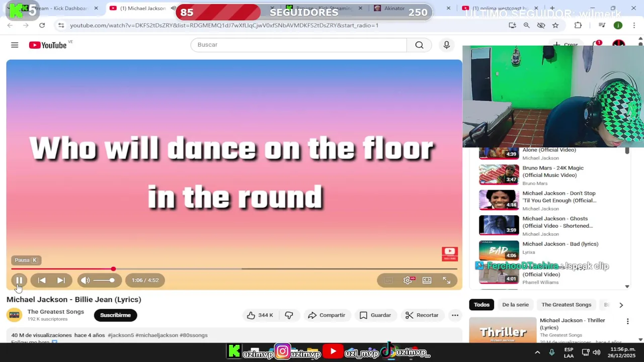Viewport: 644px width, 362px height.
Task: Play Michael Jackson - Bad (lyrics)
Action: tap(560, 244)
